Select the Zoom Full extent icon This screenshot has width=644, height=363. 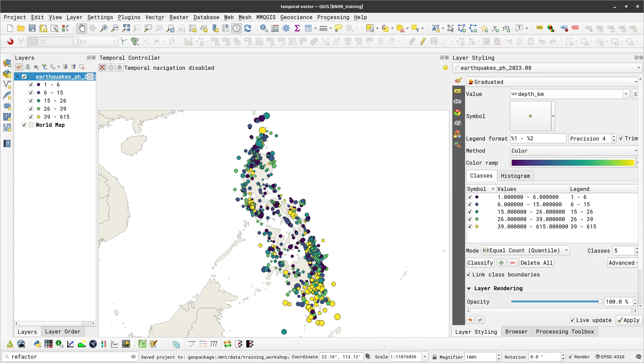coord(126,28)
